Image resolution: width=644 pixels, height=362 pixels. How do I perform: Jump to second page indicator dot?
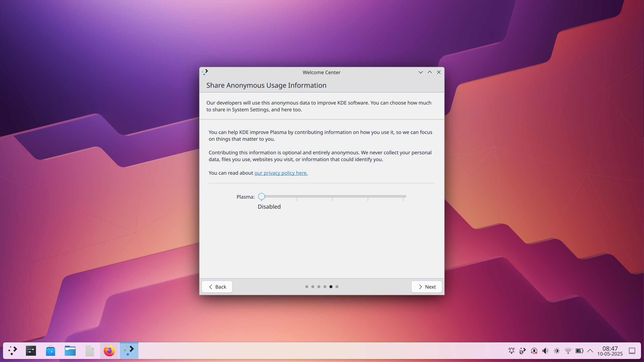pos(313,287)
